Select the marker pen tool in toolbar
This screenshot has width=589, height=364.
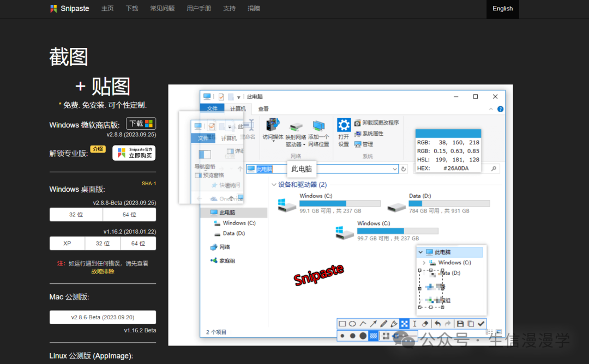point(394,324)
